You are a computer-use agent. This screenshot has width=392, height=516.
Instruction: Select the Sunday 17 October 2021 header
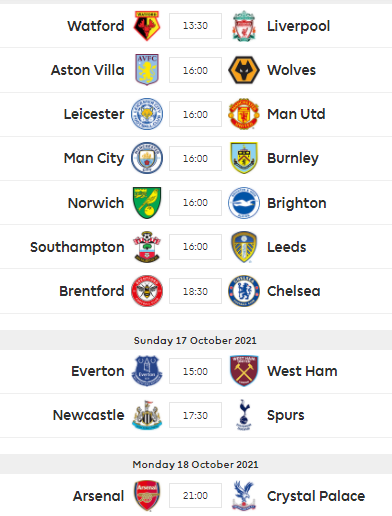(x=196, y=340)
